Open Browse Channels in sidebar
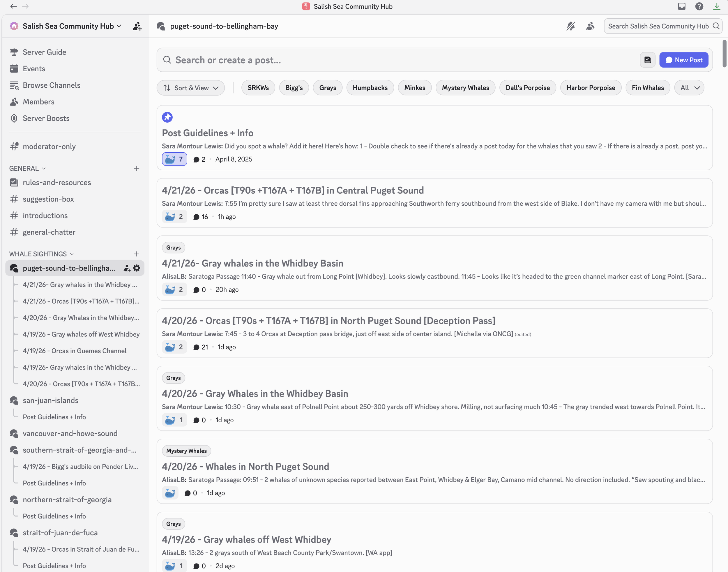This screenshot has height=572, width=728. pos(51,85)
